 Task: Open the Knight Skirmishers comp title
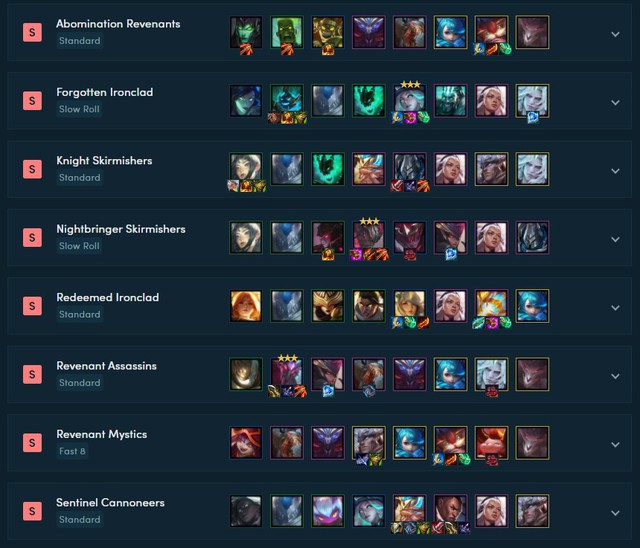(104, 161)
